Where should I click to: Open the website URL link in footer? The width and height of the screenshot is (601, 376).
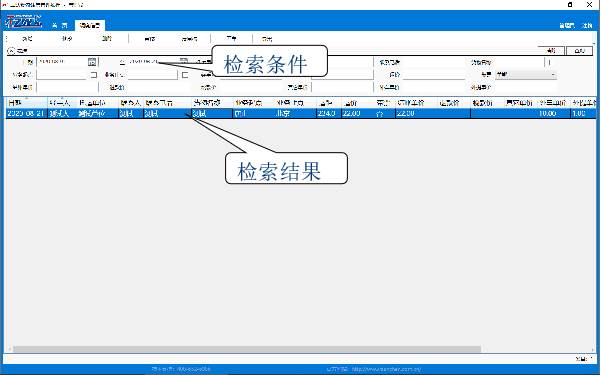[374, 369]
